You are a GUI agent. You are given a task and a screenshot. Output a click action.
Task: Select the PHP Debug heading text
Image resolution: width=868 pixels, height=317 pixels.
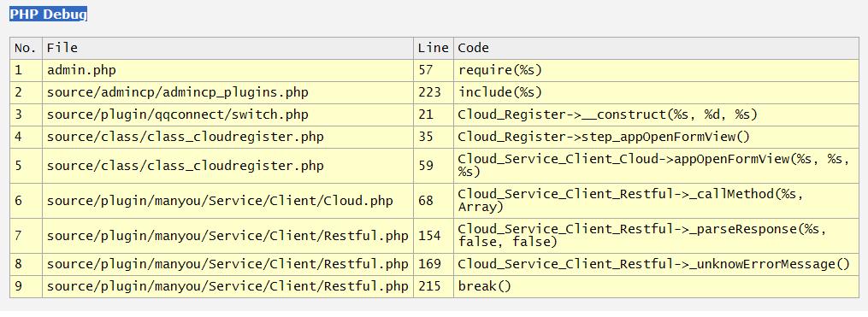(x=48, y=15)
